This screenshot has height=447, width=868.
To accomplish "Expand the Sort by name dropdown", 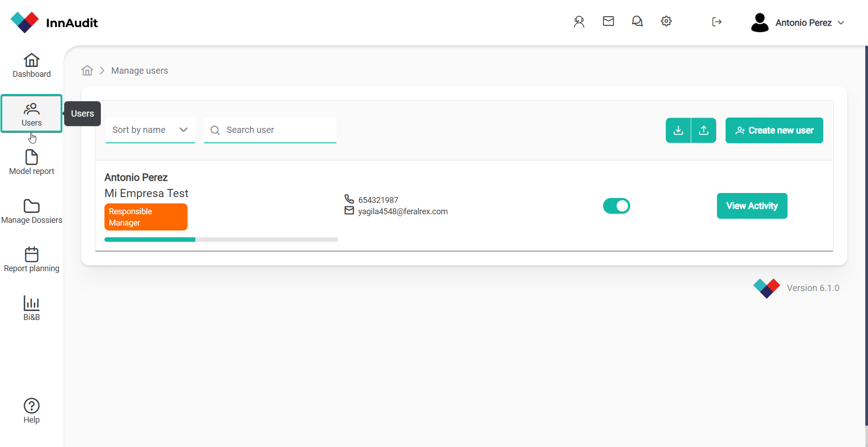I will tap(150, 130).
